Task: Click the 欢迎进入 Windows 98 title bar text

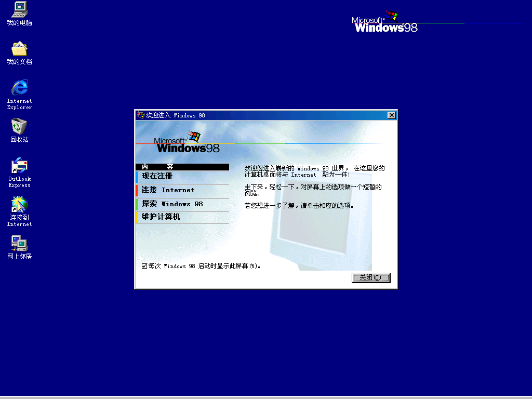Action: click(x=175, y=115)
